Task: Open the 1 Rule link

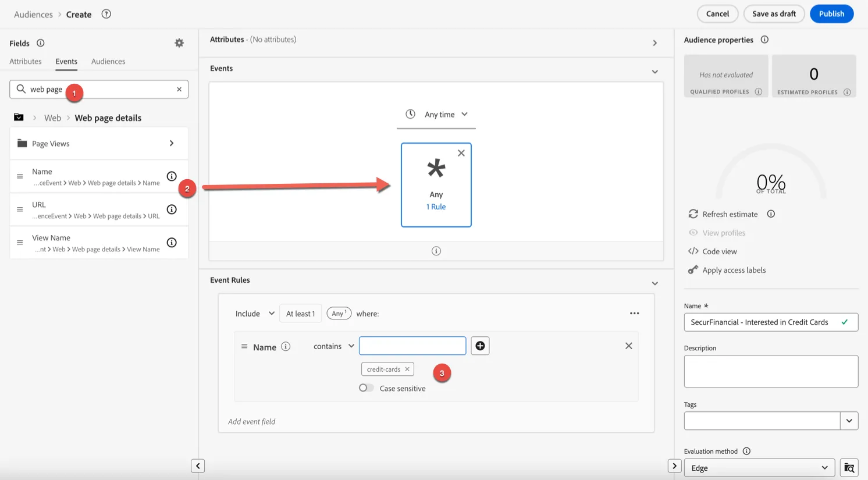Action: tap(436, 207)
